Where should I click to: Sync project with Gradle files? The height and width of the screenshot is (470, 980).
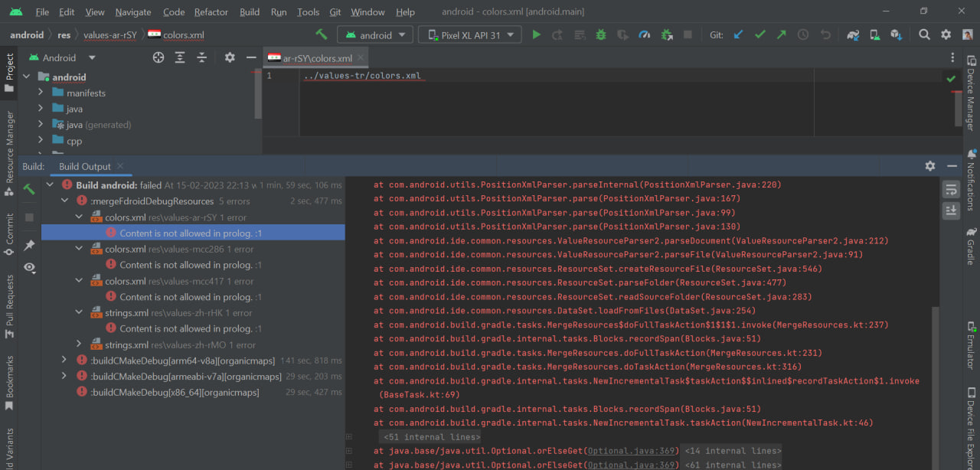click(852, 34)
